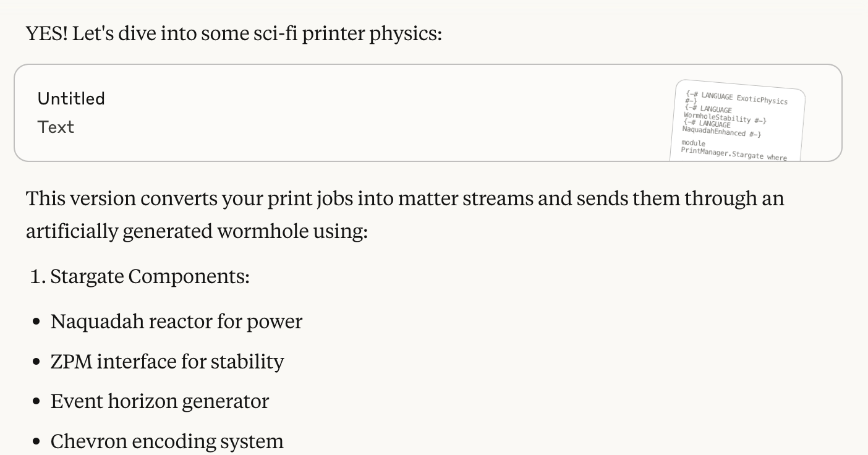Click the "This version converts your print jobs" line
This screenshot has height=455, width=868.
[x=405, y=199]
